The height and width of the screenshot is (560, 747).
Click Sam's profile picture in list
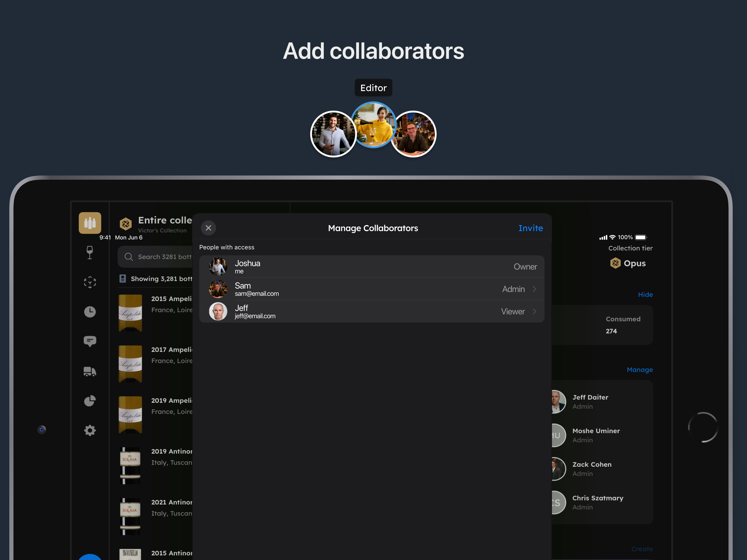click(218, 289)
